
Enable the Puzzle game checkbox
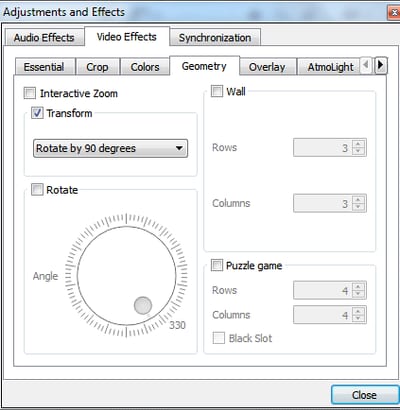tap(217, 266)
